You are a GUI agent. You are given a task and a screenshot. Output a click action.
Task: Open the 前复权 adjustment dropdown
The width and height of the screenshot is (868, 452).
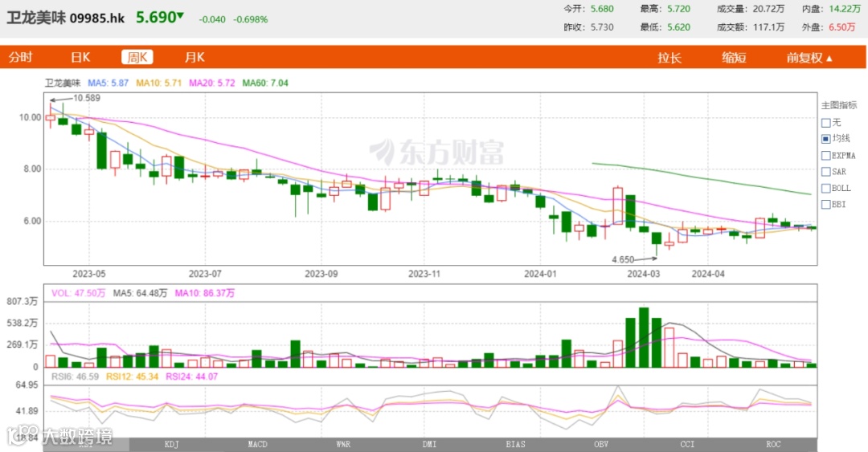pyautogui.click(x=809, y=58)
